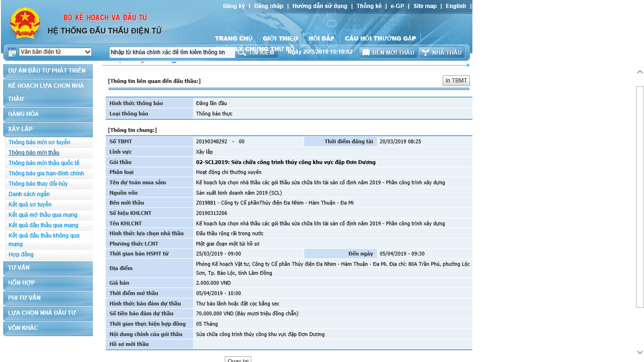The width and height of the screenshot is (644, 362).
Task: Click the value Hoạt động chi thường xuyên
Action: click(229, 172)
